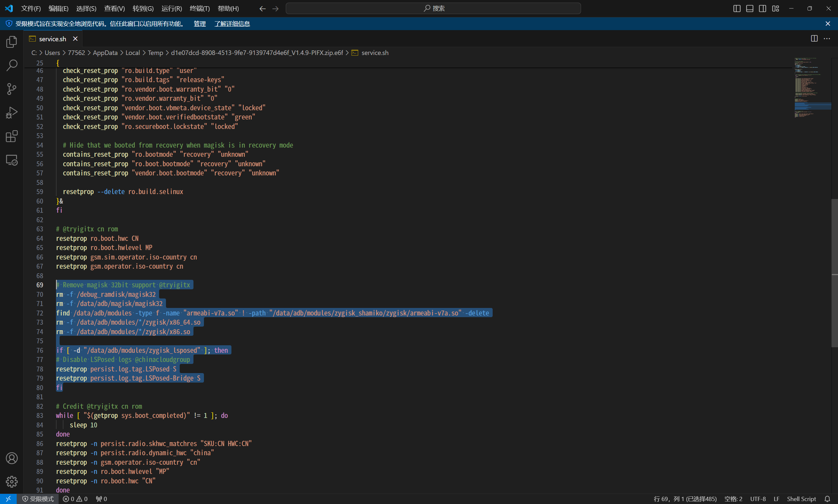The image size is (838, 504).
Task: Expand the Local breadcrumb segment
Action: point(133,53)
